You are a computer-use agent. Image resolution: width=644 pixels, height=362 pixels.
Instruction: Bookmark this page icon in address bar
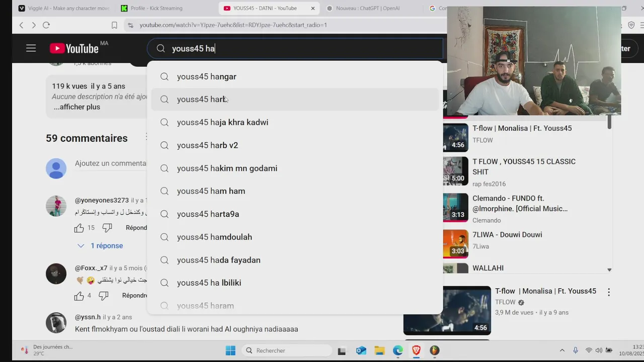pyautogui.click(x=114, y=25)
